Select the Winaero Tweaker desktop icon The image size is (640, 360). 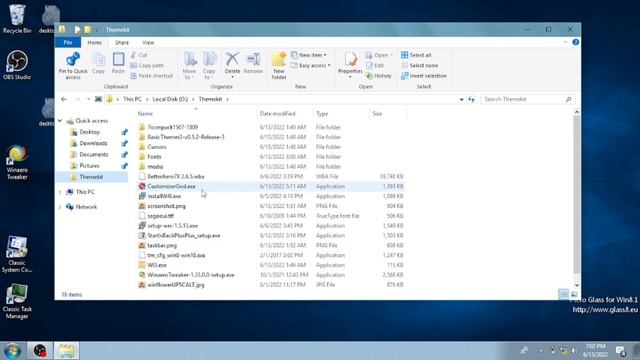[x=17, y=162]
